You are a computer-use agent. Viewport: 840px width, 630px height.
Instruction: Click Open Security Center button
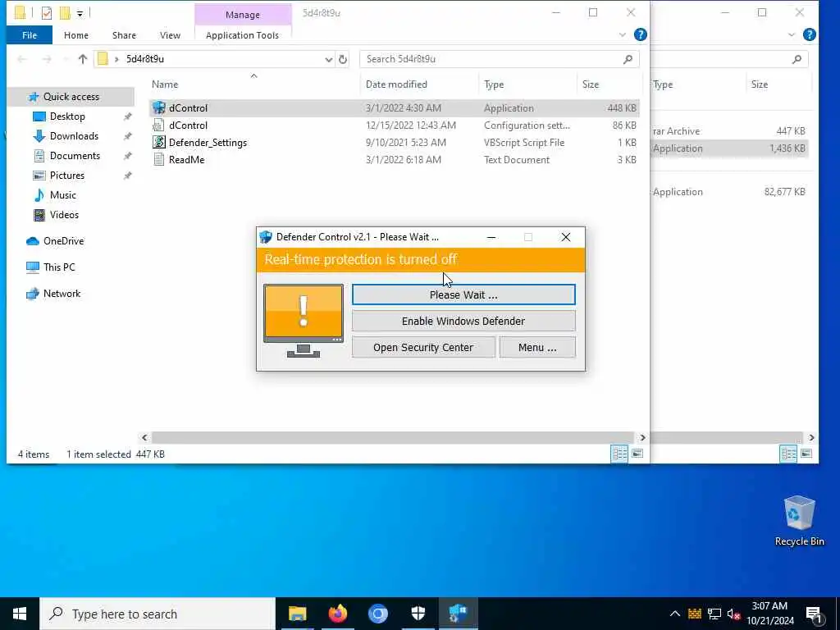tap(423, 347)
